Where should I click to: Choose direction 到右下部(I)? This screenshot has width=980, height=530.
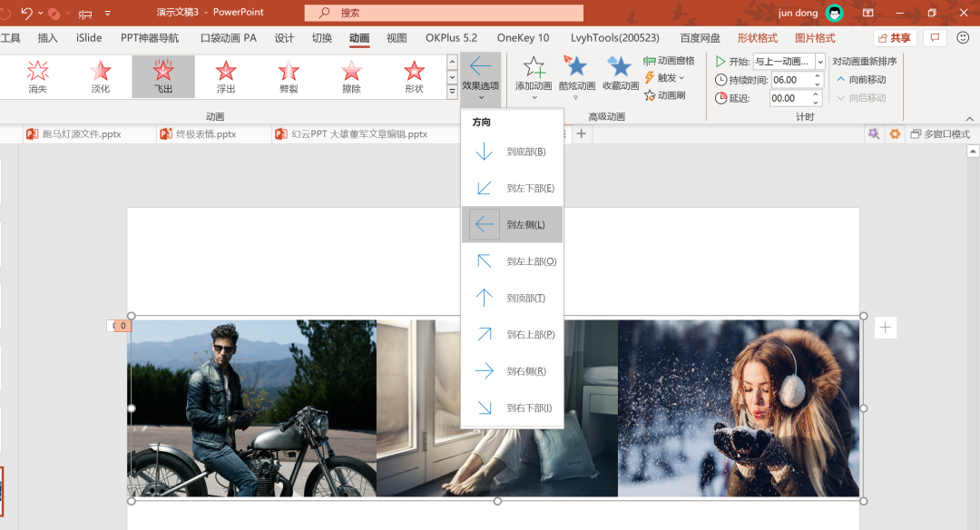point(512,407)
